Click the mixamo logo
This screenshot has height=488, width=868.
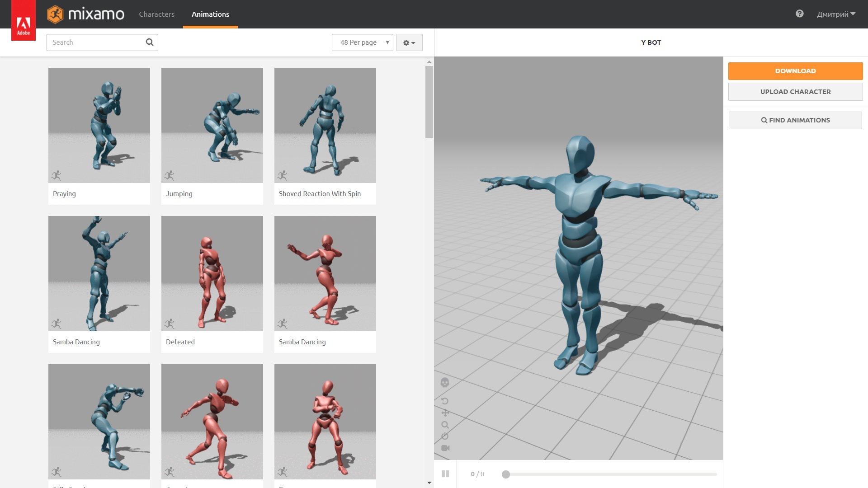pos(86,14)
